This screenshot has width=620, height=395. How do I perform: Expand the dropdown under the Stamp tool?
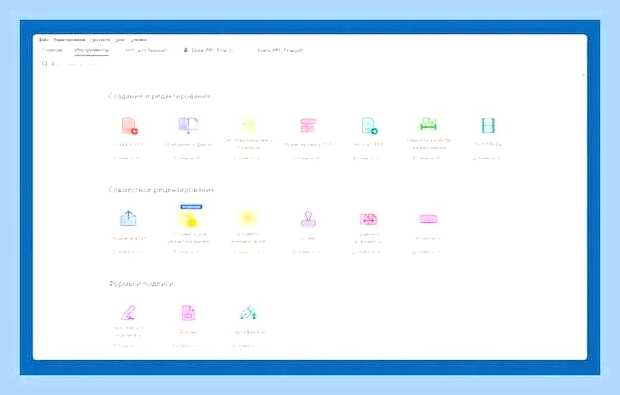coord(307,252)
